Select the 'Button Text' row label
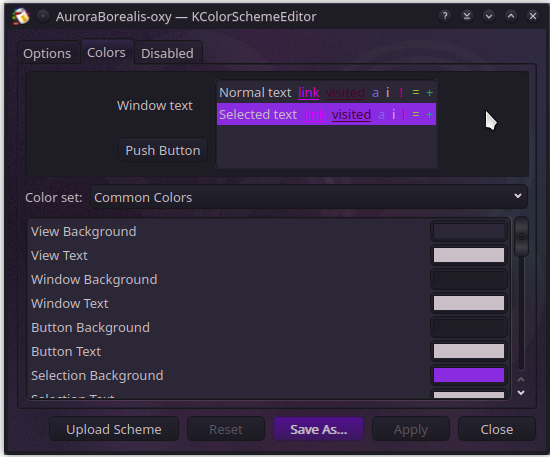Screen dimensions: 550x457 click(x=66, y=351)
